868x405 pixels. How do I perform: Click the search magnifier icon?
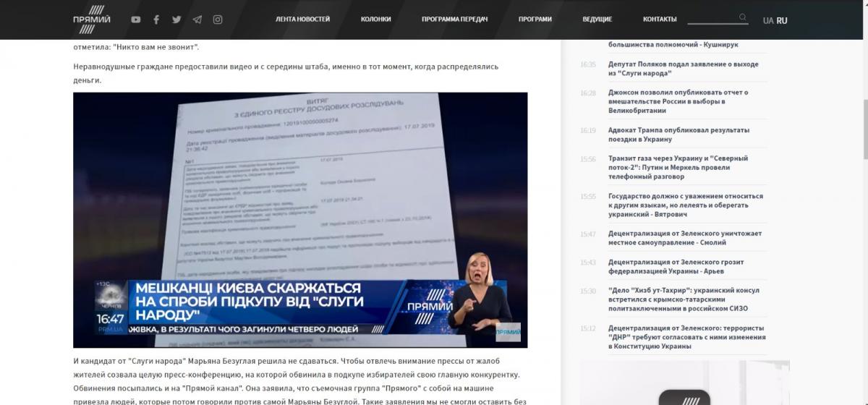743,17
